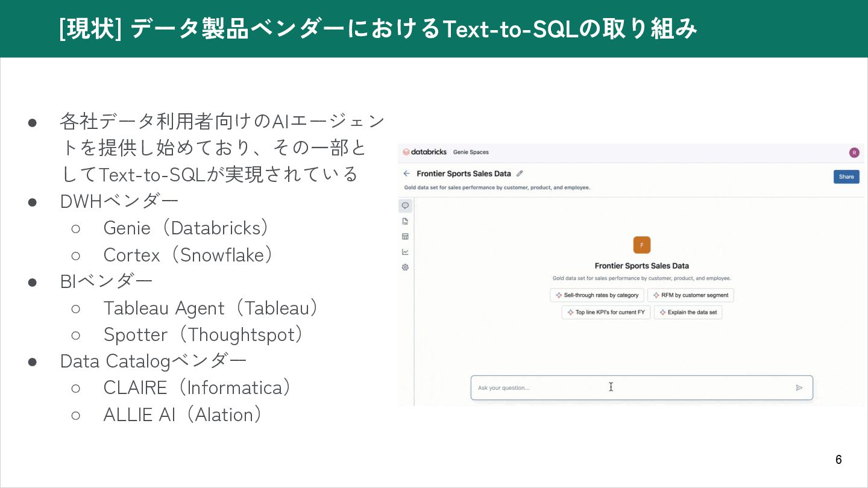Viewport: 868px width, 488px height.
Task: Open the chart monitoring sidebar icon
Action: pos(405,252)
